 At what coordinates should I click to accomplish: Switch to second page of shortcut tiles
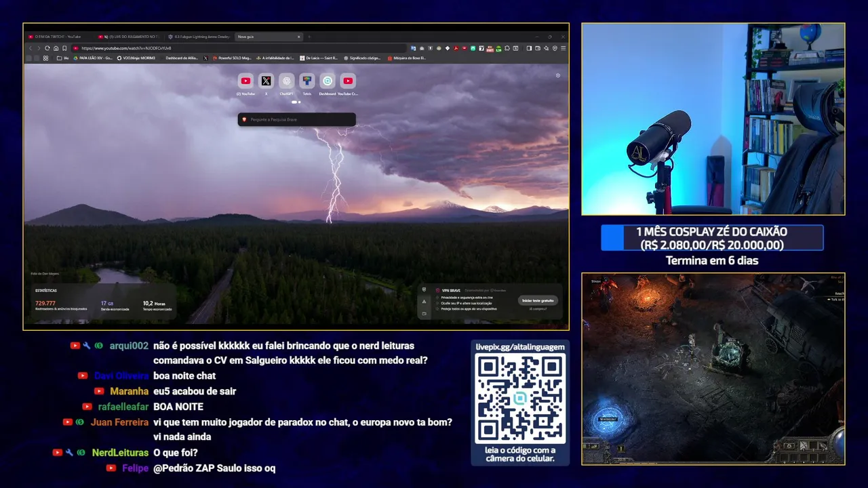click(300, 102)
